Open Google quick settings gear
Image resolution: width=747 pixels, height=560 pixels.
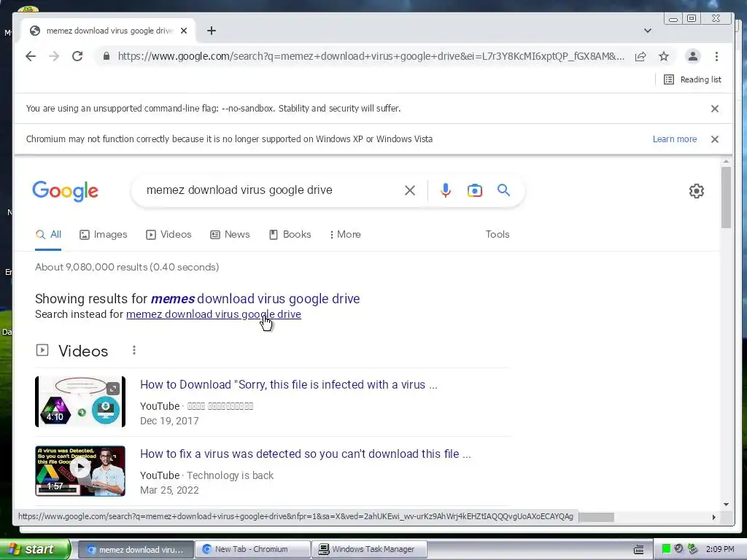[x=697, y=191]
